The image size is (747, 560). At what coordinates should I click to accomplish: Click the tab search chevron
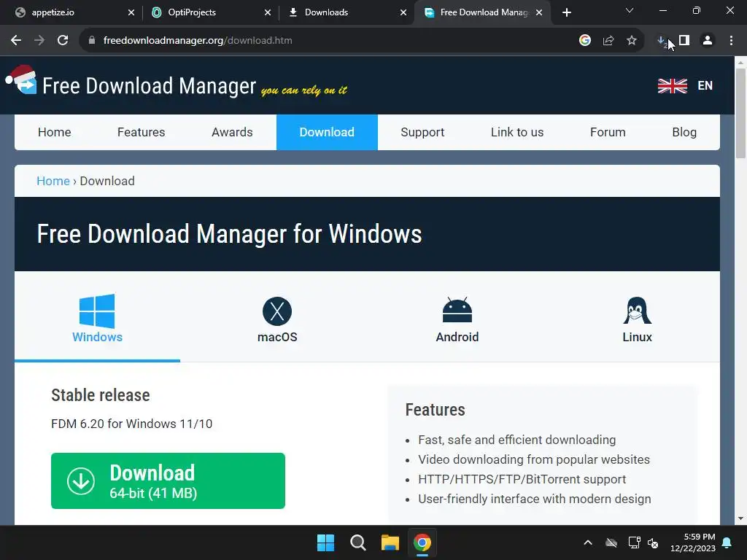pyautogui.click(x=630, y=10)
